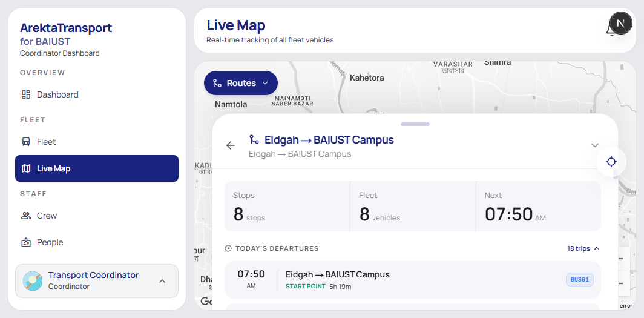Click the Stops 8 stops card
The image size is (644, 318).
287,207
